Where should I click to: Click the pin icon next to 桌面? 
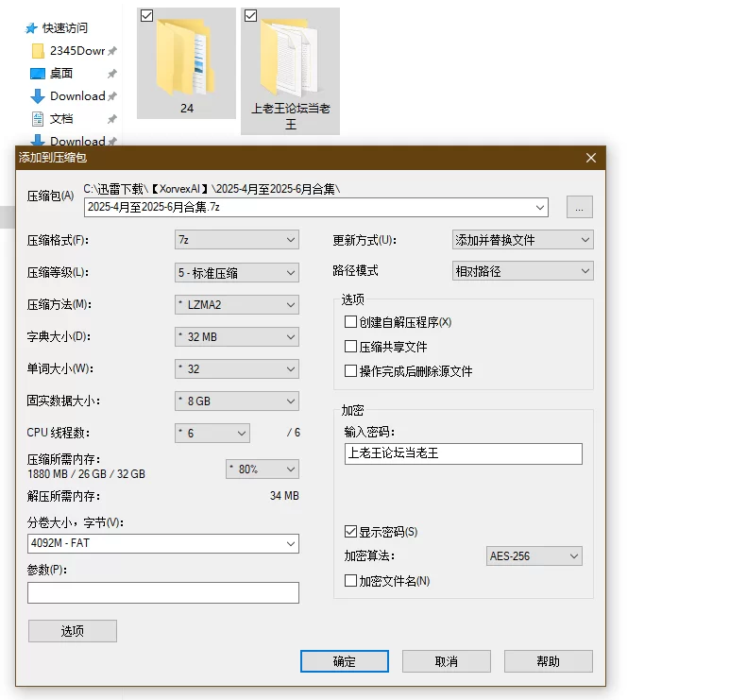(x=111, y=74)
